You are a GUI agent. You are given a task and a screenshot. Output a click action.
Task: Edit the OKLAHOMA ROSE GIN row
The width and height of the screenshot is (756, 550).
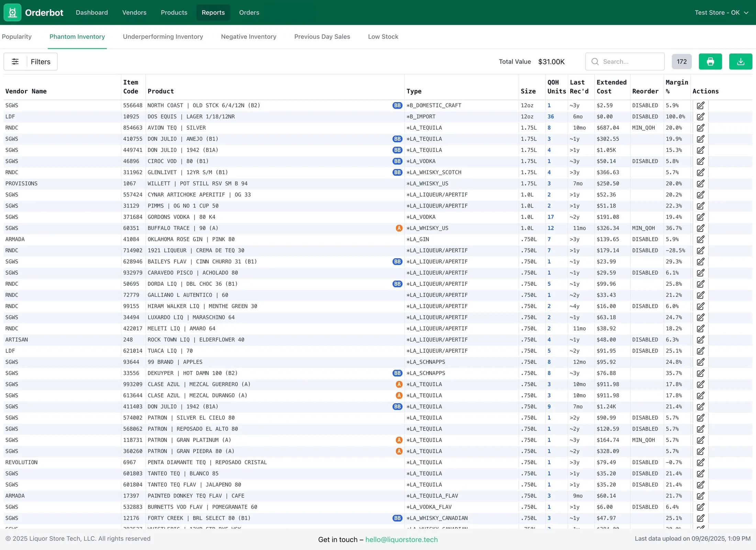[701, 239]
